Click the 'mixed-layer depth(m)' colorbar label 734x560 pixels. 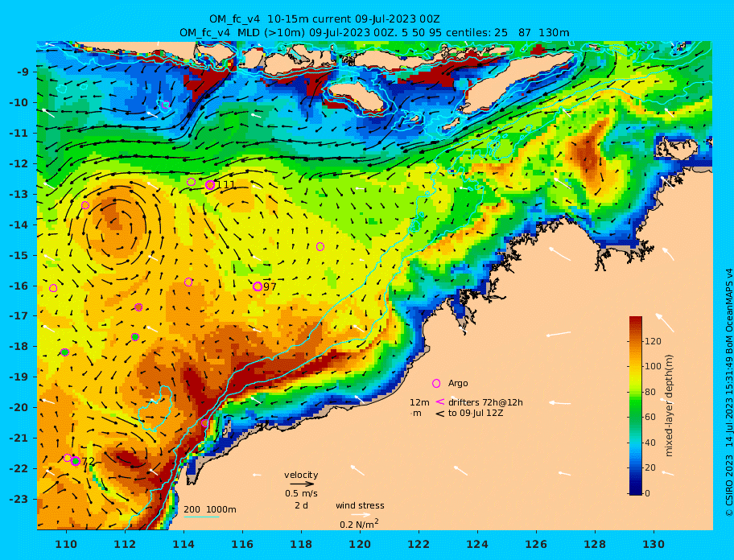(669, 405)
